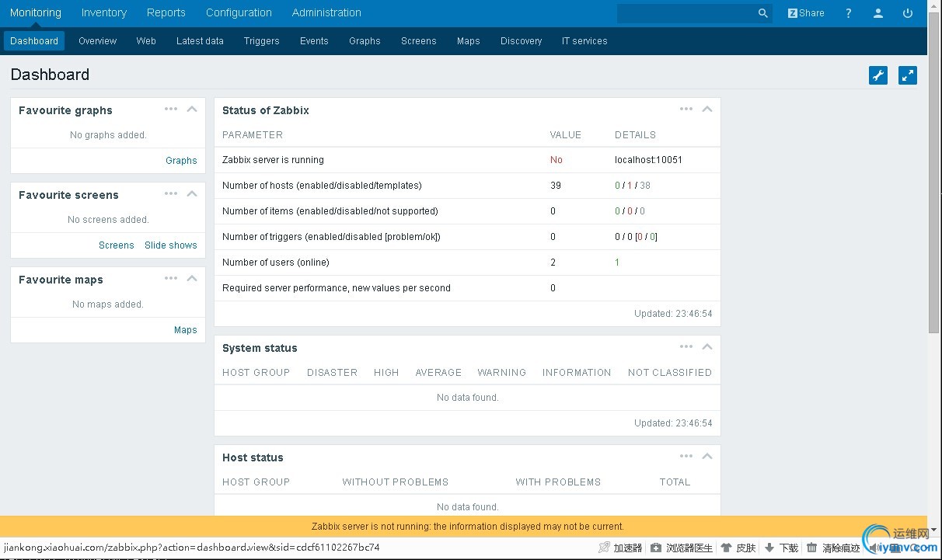Open Favourite graphs three-dot menu
The image size is (942, 560).
[171, 110]
